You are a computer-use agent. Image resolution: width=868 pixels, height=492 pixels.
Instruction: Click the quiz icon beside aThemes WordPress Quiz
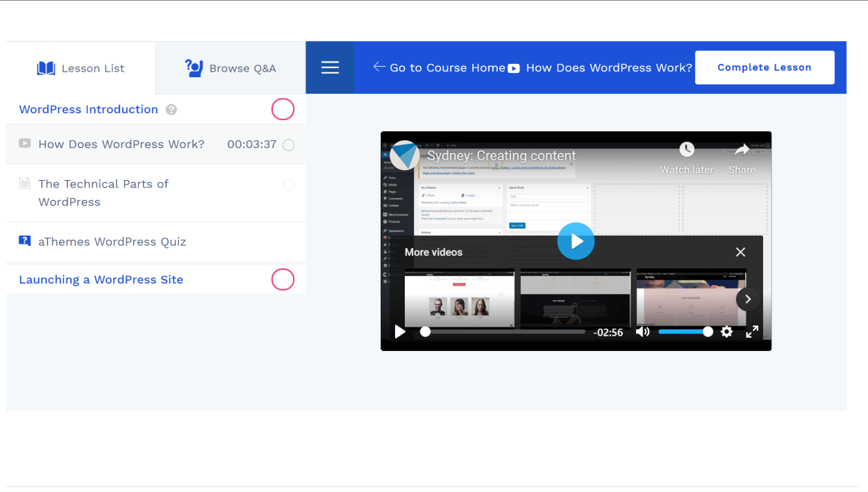(25, 241)
